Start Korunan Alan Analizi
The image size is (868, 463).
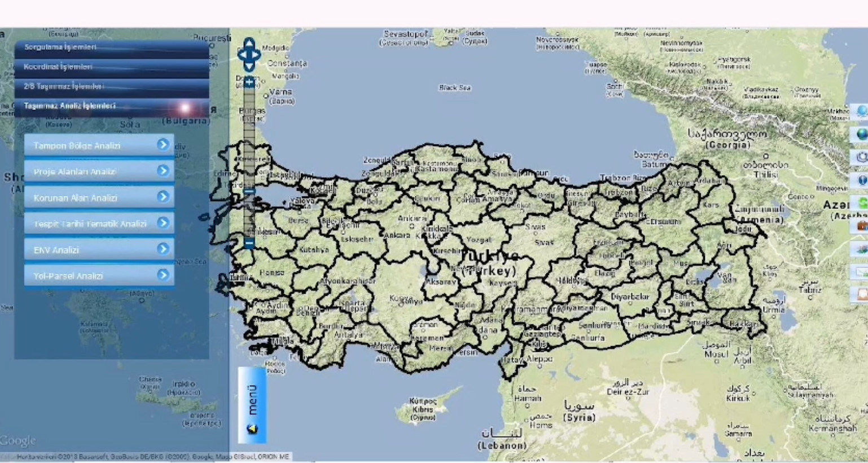[x=99, y=197]
